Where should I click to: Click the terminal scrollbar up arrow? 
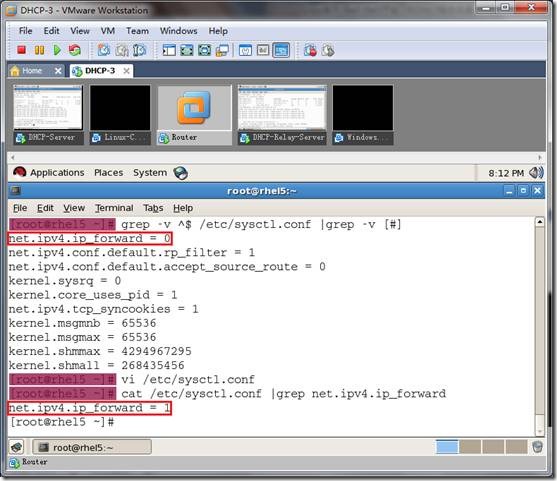click(x=540, y=222)
